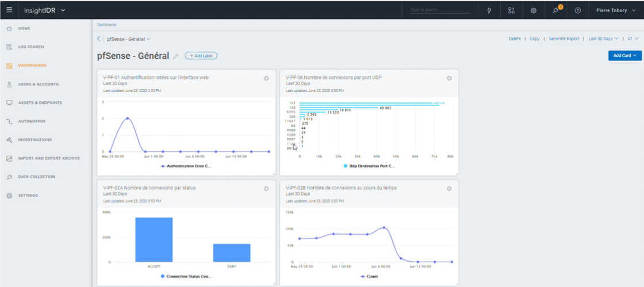Screen dimensions: 644x287
Task: Click the Add Label button
Action: 201,55
